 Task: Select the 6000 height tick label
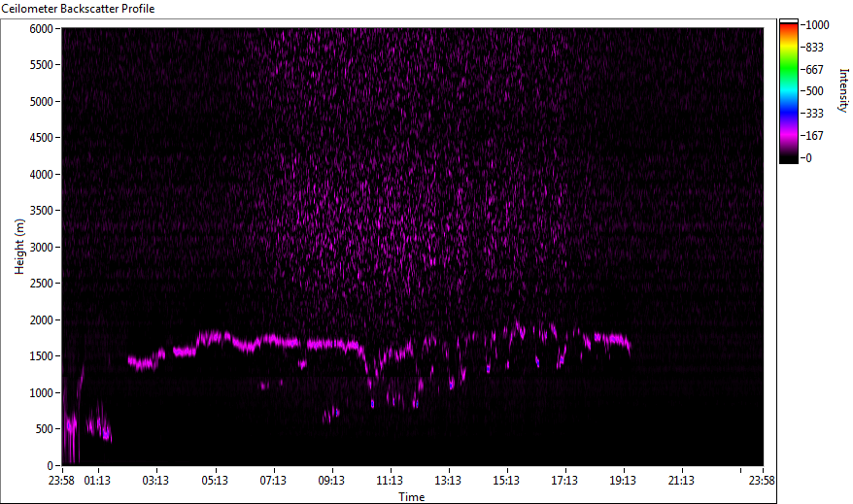[x=42, y=28]
